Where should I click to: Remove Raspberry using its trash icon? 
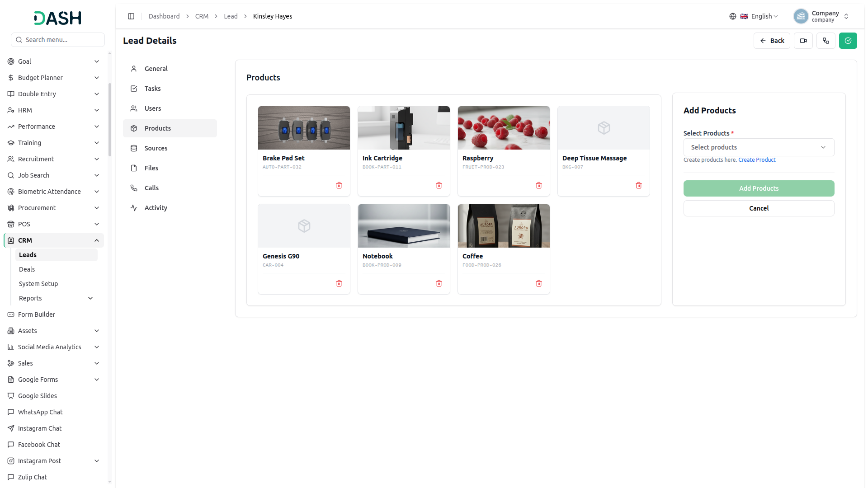click(x=539, y=185)
